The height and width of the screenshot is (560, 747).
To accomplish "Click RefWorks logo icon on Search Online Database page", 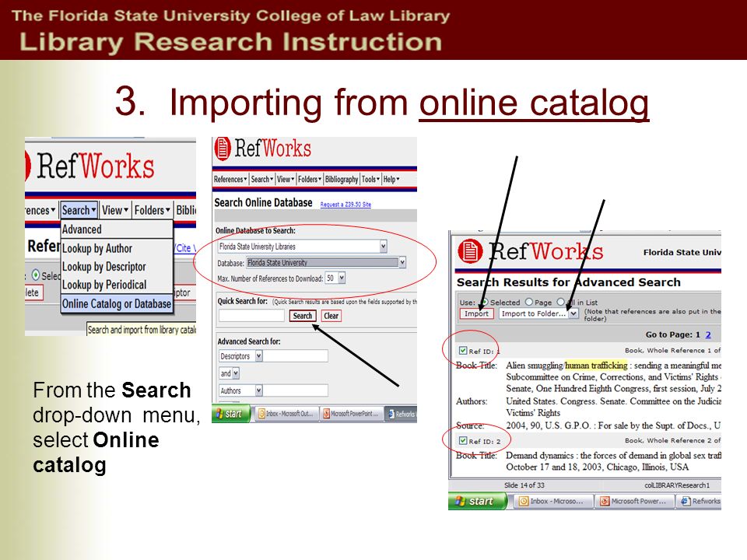I will tap(222, 148).
